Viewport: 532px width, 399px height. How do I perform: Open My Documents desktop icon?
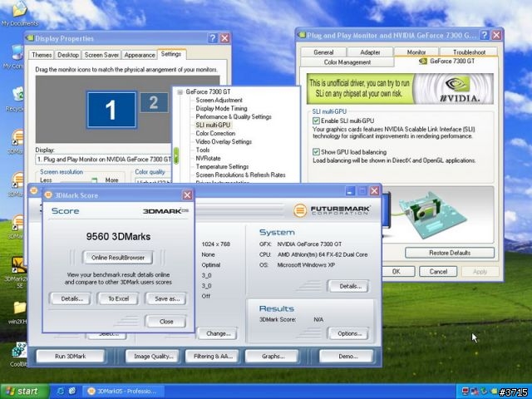click(18, 13)
